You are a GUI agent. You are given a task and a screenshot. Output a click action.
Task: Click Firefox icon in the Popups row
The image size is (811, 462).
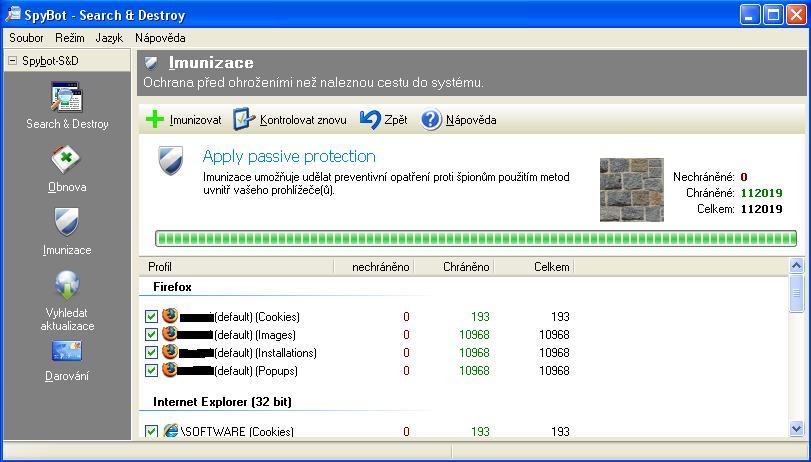[x=170, y=370]
